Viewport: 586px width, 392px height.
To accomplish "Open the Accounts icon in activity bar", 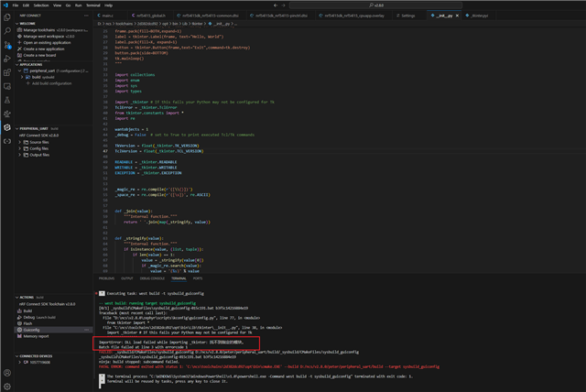I will [7, 373].
